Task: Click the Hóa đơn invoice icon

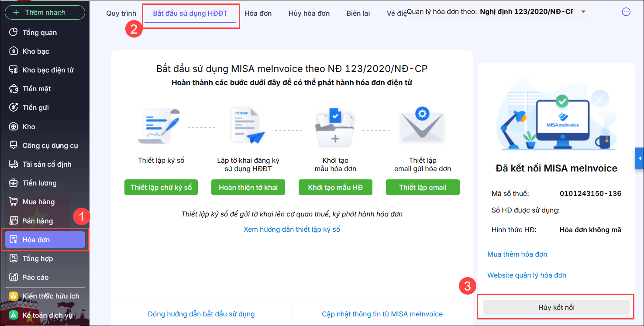Action: click(14, 240)
